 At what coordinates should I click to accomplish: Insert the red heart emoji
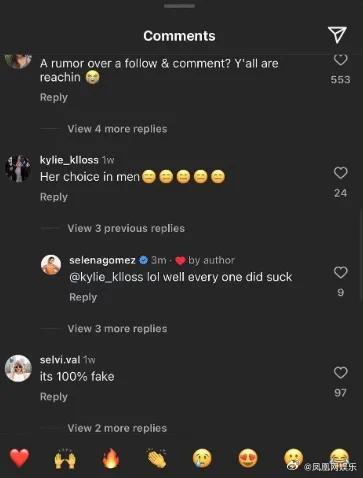pos(19,458)
